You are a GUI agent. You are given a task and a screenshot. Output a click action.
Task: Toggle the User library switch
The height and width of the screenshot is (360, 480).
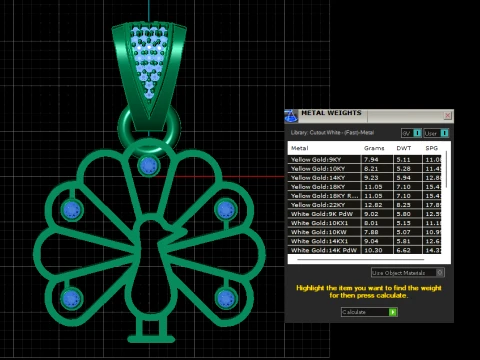[x=436, y=133]
